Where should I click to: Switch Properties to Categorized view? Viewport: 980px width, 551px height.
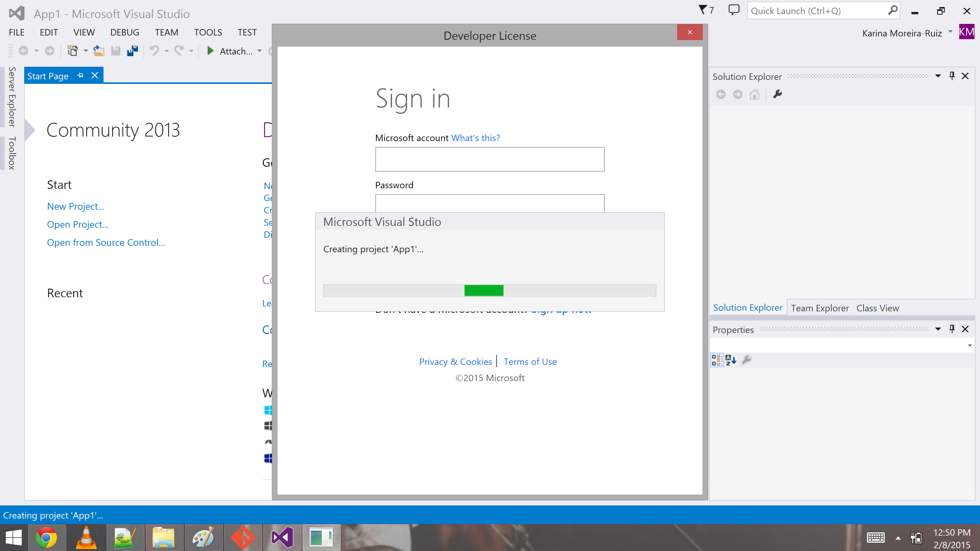pos(717,360)
